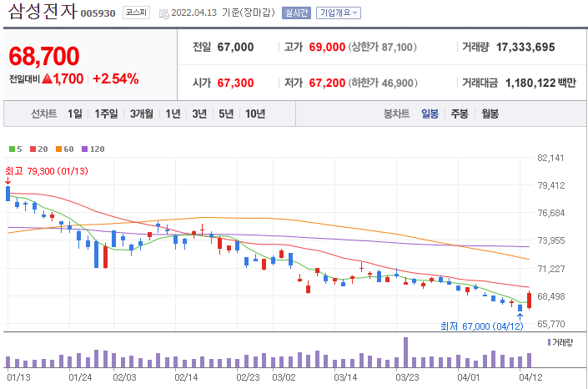Select the 1주일 line chart tab

point(106,114)
